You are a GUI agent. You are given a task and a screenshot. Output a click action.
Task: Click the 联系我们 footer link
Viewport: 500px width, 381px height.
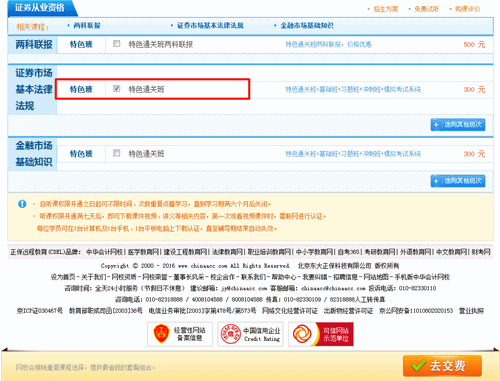coord(253,277)
